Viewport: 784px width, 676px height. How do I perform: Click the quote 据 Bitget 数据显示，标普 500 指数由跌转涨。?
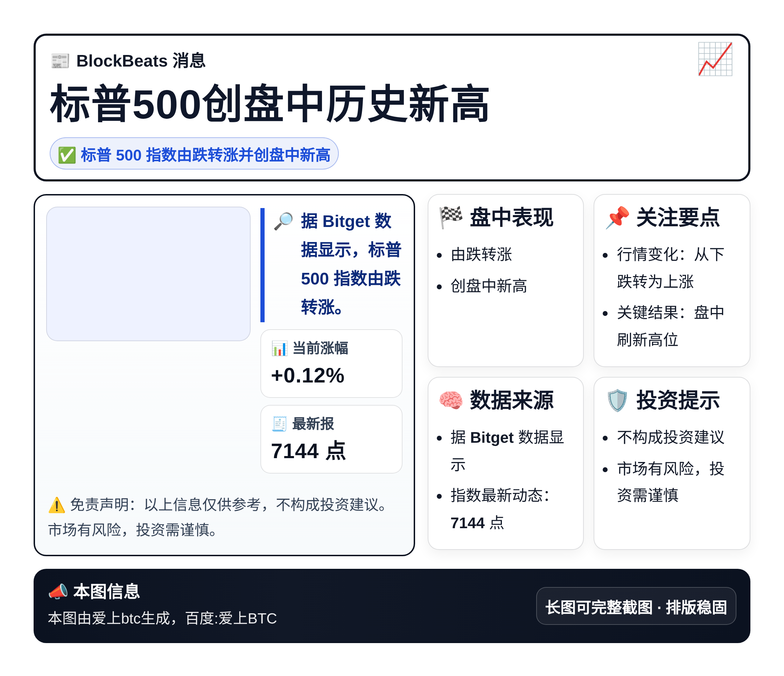[x=351, y=264]
